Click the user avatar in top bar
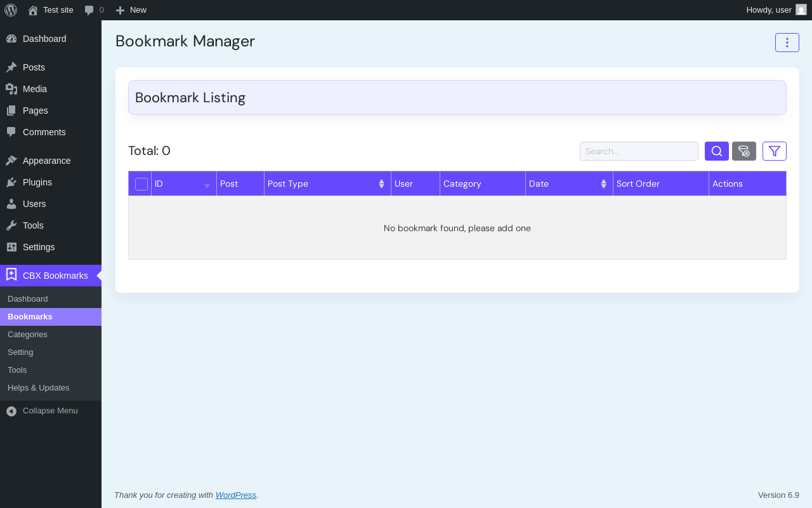 point(801,10)
